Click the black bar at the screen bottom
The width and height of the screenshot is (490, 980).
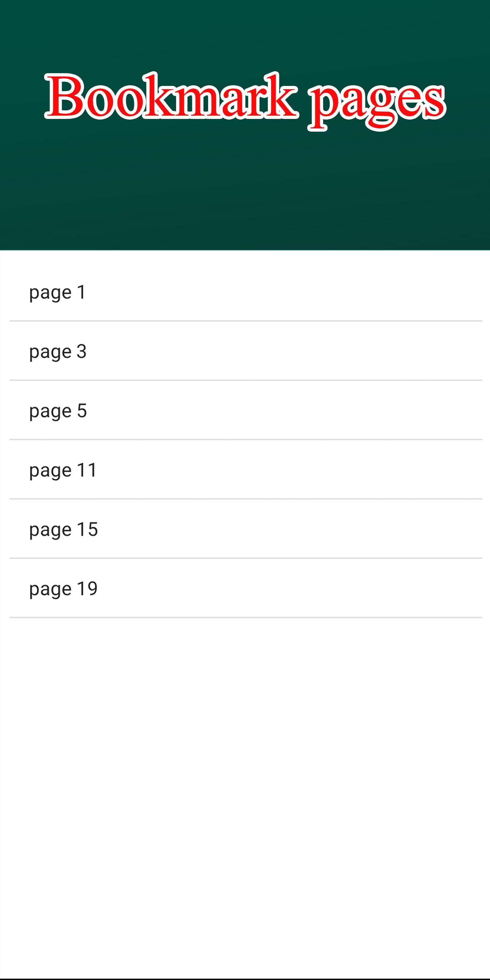245,978
